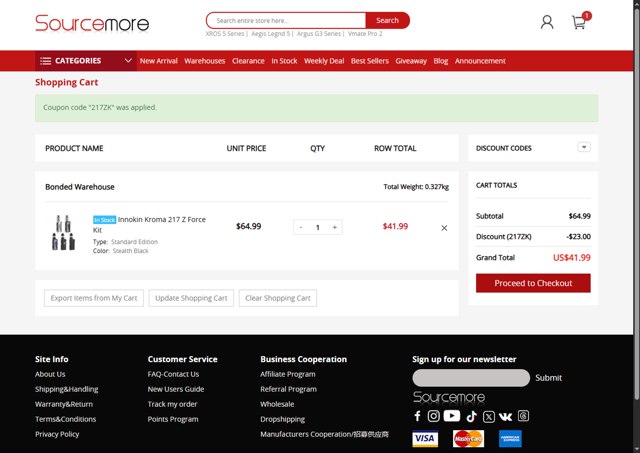Click the Sourcemore footer logo
The width and height of the screenshot is (640, 453).
(x=449, y=397)
